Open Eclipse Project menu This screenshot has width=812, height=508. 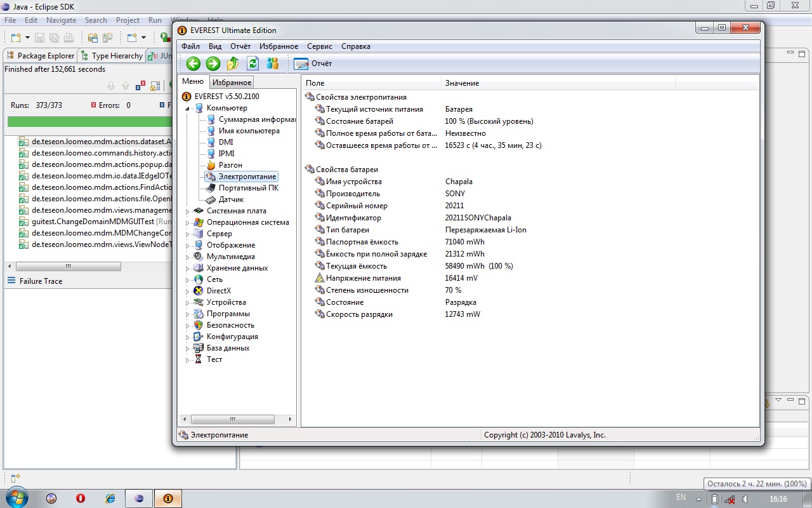click(128, 20)
